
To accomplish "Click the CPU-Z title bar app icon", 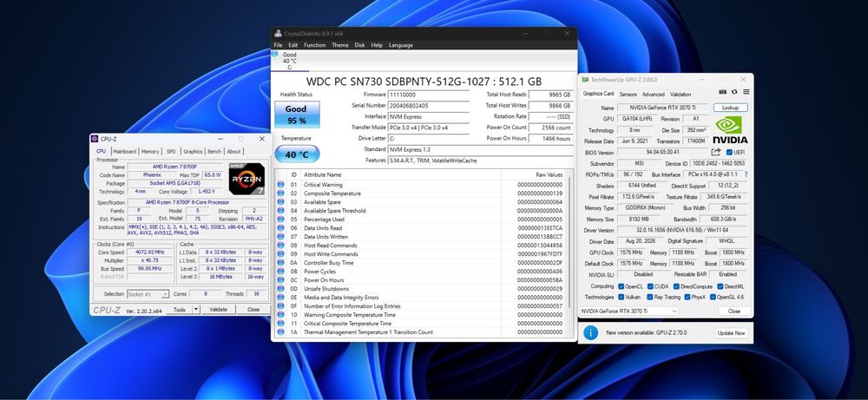I will [95, 139].
